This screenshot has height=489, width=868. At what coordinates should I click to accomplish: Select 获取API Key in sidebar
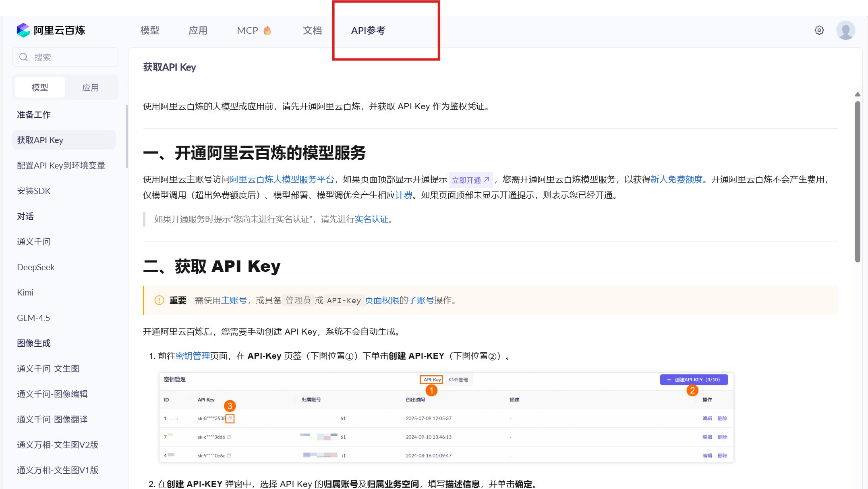[x=64, y=140]
